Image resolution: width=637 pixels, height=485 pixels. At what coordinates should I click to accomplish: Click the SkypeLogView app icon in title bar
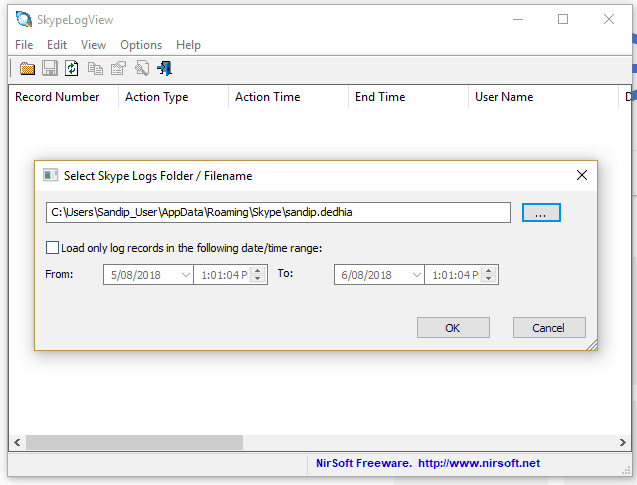24,19
